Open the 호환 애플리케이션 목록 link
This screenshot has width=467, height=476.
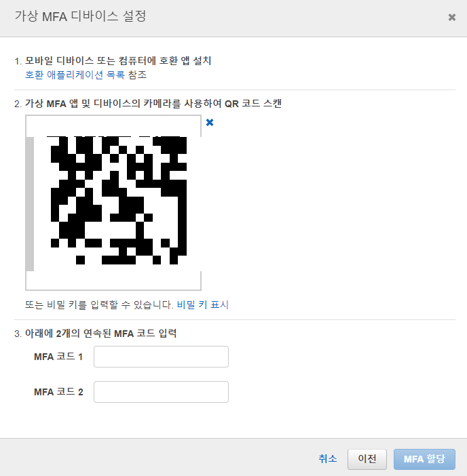(x=75, y=75)
